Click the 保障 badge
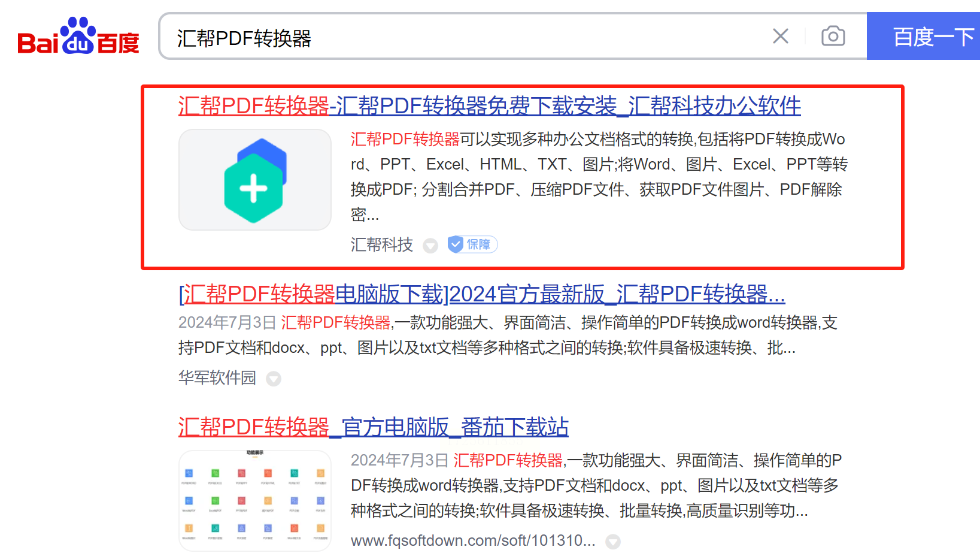The width and height of the screenshot is (980, 559). click(473, 244)
